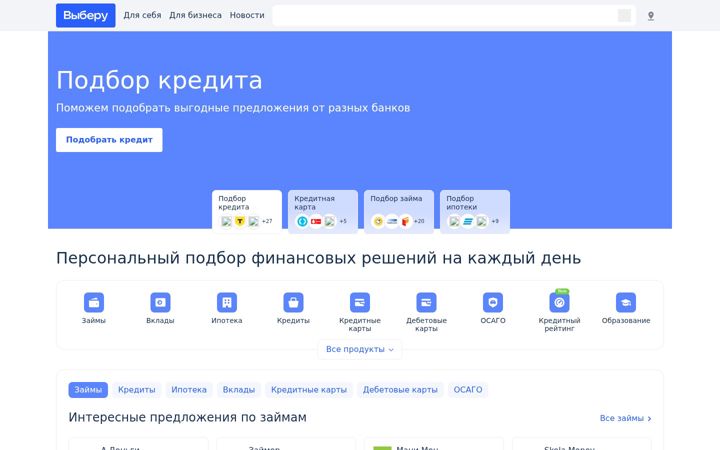Follow the Все займы link
This screenshot has height=450, width=720.
point(625,418)
